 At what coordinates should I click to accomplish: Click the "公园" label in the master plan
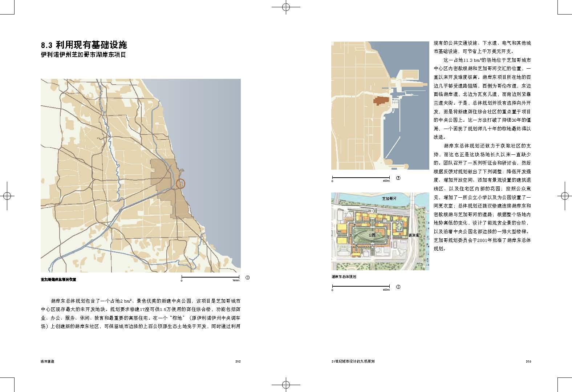(x=372, y=235)
